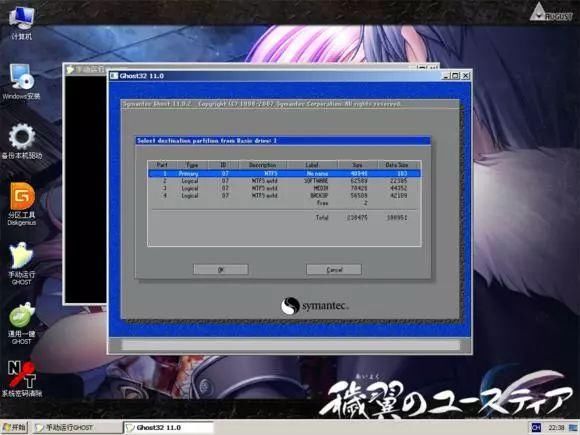
Task: Open the 系统密码清除 NT icon
Action: click(x=21, y=379)
